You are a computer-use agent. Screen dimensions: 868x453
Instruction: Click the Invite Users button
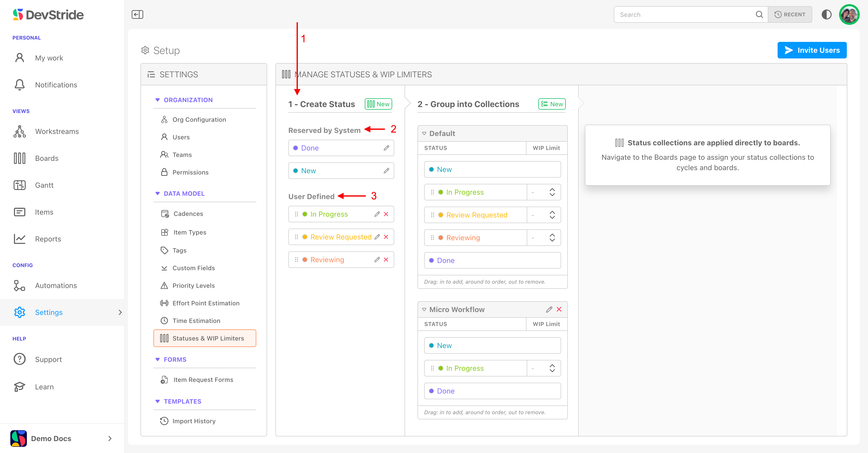812,50
